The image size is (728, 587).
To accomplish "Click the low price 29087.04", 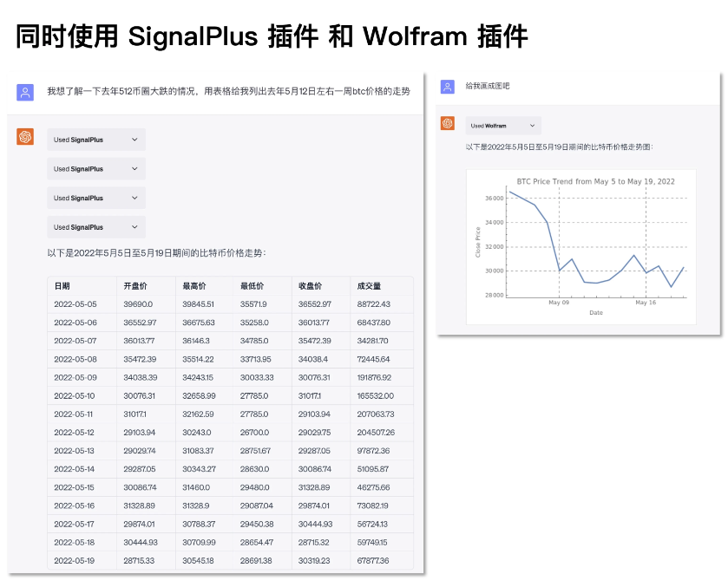I will pos(257,505).
